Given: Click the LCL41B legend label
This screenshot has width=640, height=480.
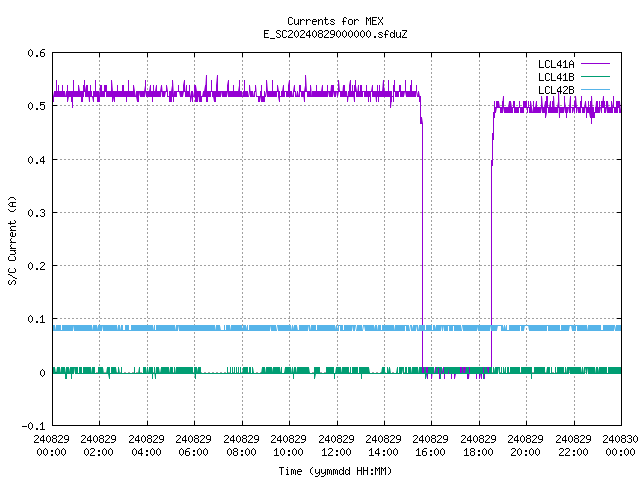Looking at the screenshot, I should click(x=556, y=77).
